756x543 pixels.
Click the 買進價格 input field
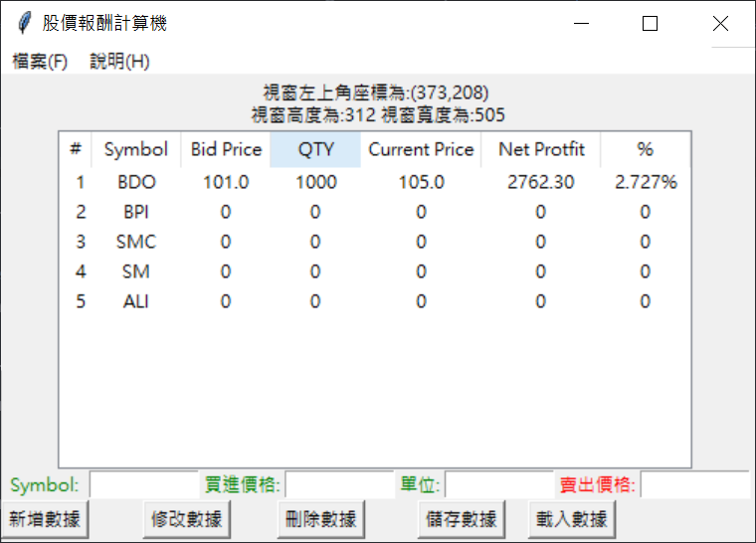click(x=339, y=485)
